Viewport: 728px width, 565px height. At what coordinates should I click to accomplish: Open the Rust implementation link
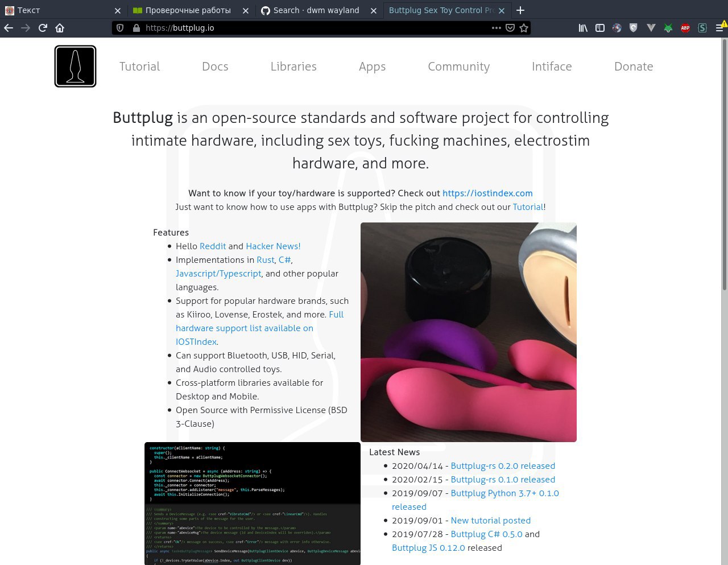pyautogui.click(x=266, y=260)
